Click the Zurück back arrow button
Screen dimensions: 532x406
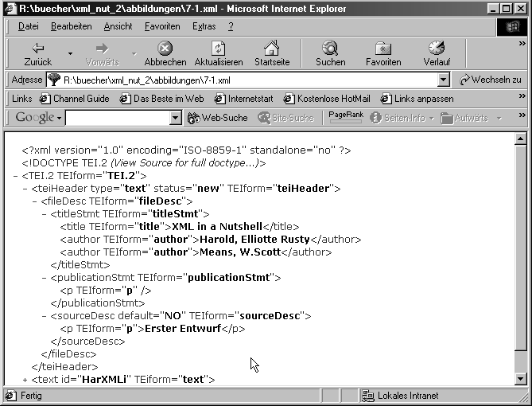click(37, 53)
